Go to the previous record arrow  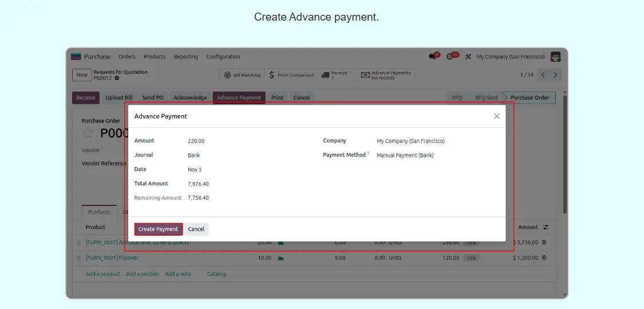point(543,75)
